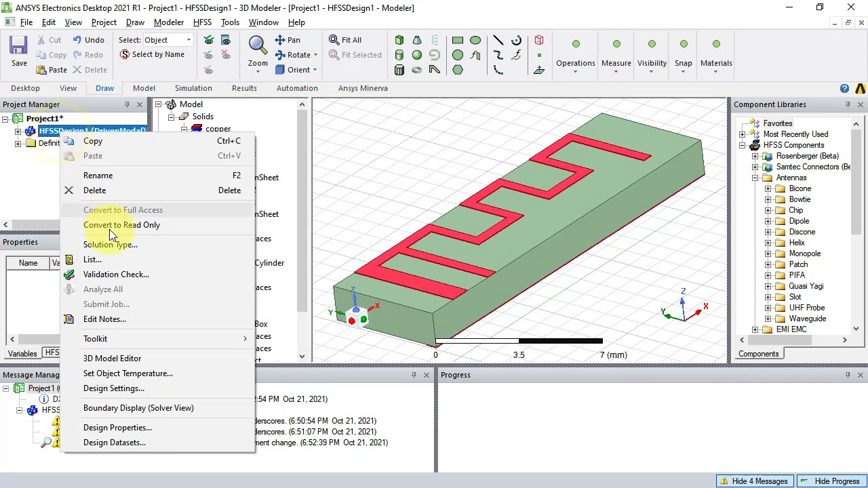Open the Select Object combo box
Viewport: 868px width, 488px height.
(x=167, y=40)
